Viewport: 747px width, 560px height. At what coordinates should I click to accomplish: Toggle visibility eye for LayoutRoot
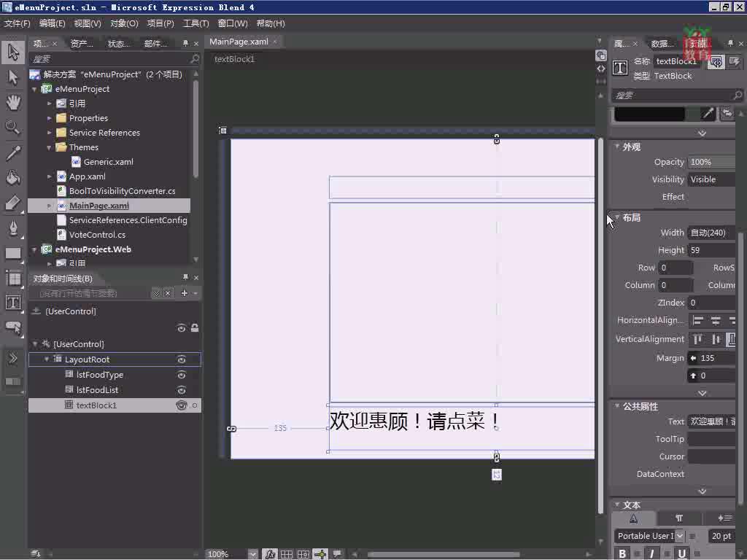tap(182, 359)
